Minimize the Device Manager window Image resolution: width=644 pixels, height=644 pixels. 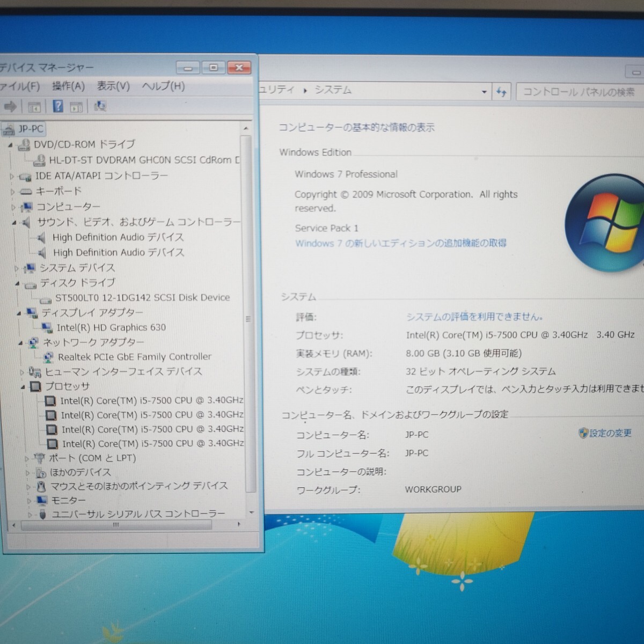(188, 68)
